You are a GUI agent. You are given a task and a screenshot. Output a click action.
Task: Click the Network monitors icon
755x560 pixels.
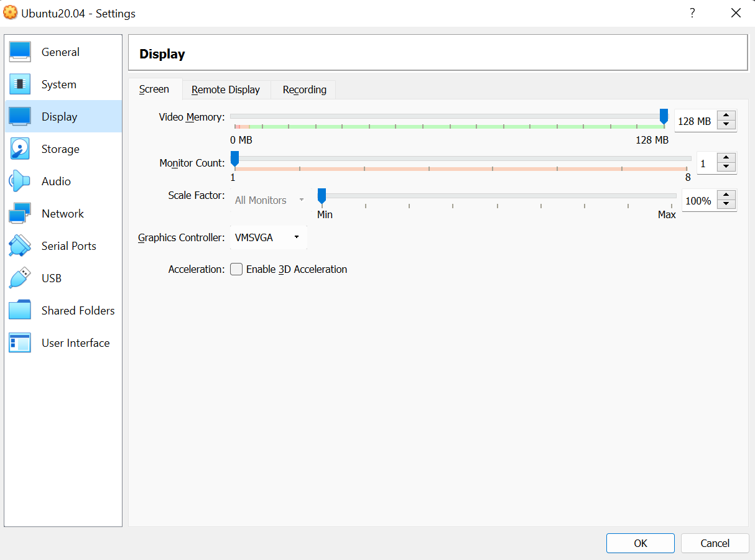click(20, 214)
